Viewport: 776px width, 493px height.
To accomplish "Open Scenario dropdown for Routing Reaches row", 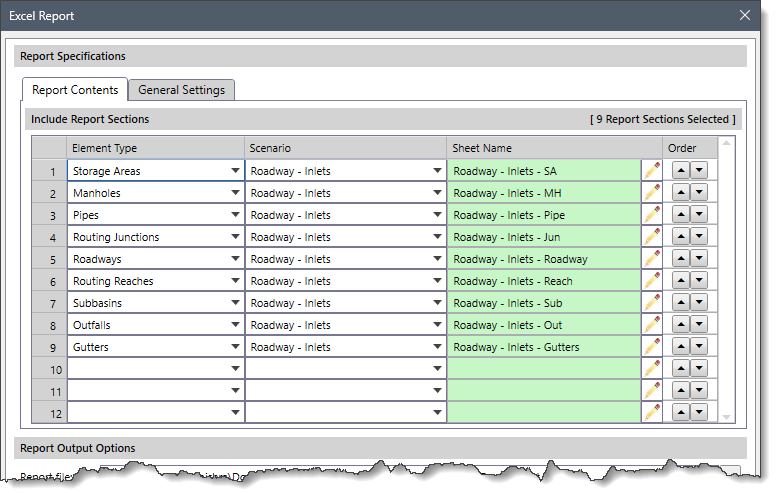I will point(437,281).
